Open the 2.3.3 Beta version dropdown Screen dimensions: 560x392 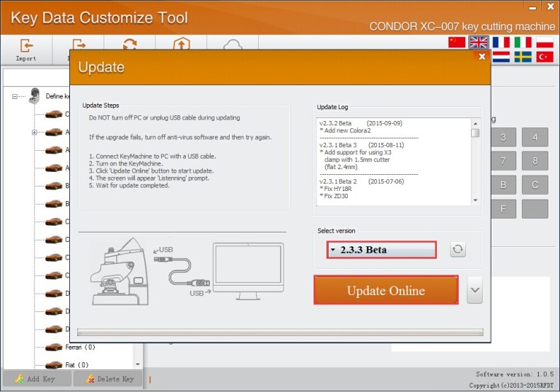point(381,249)
